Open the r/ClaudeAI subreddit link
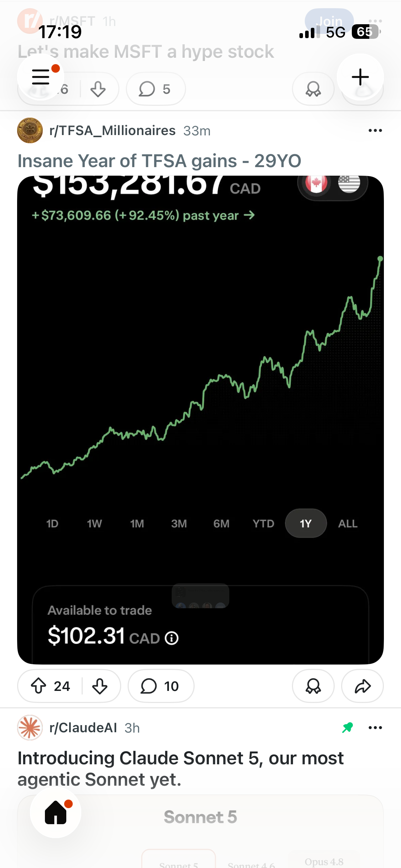401x868 pixels. tap(83, 728)
